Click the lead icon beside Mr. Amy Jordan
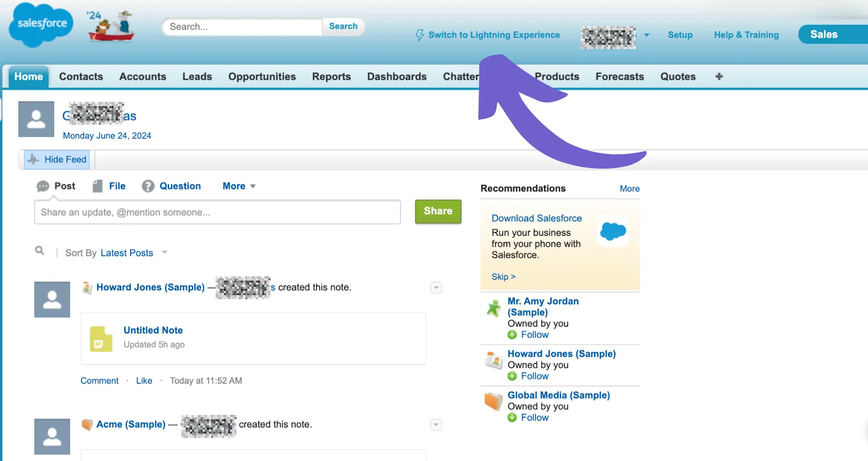The height and width of the screenshot is (461, 868). pos(494,308)
